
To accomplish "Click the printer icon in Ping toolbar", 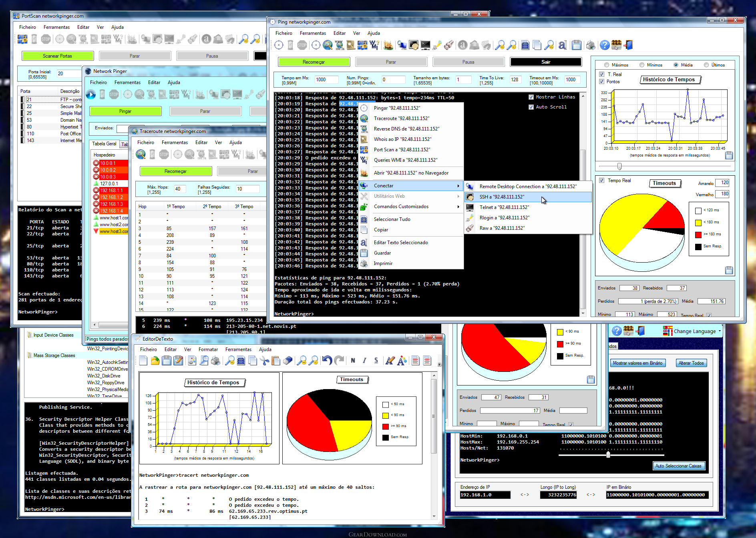I will pos(591,45).
